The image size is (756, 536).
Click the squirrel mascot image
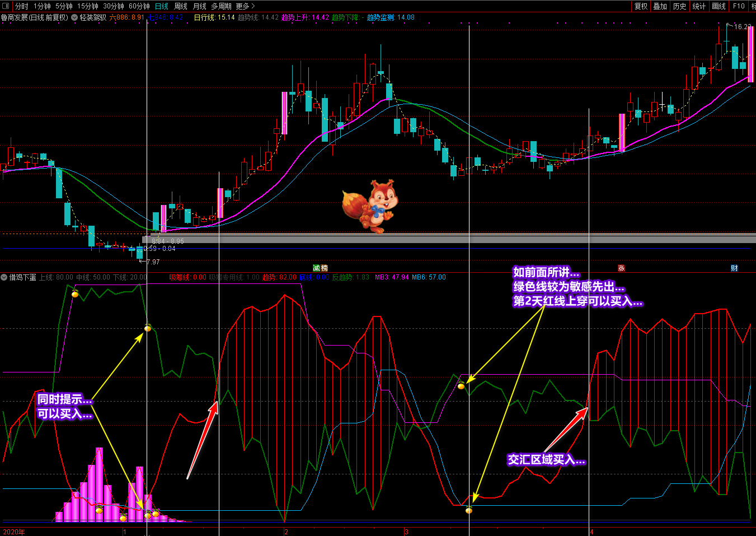(370, 206)
